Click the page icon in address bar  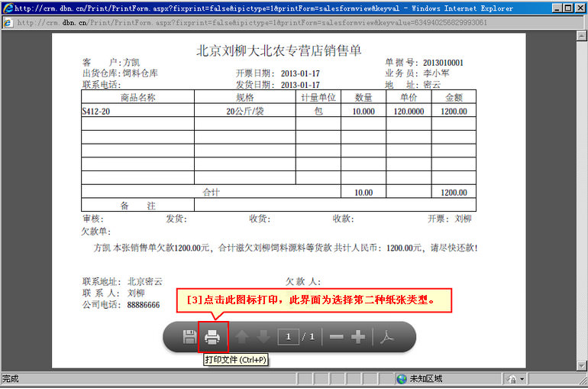(8, 22)
